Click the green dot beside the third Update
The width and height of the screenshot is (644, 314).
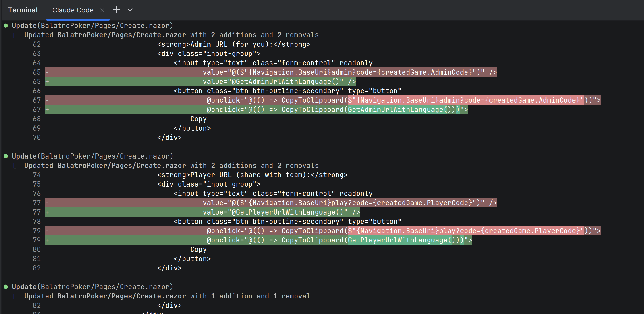pos(6,287)
